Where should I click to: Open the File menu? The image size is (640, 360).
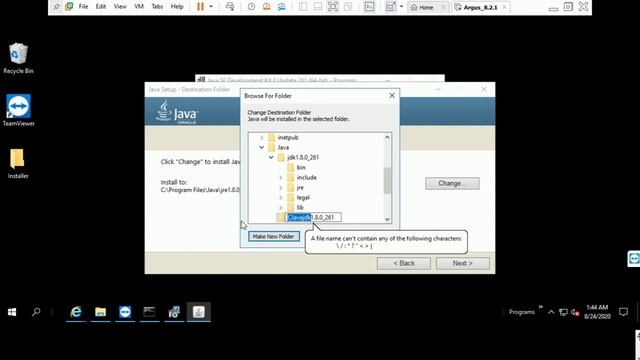(x=83, y=7)
